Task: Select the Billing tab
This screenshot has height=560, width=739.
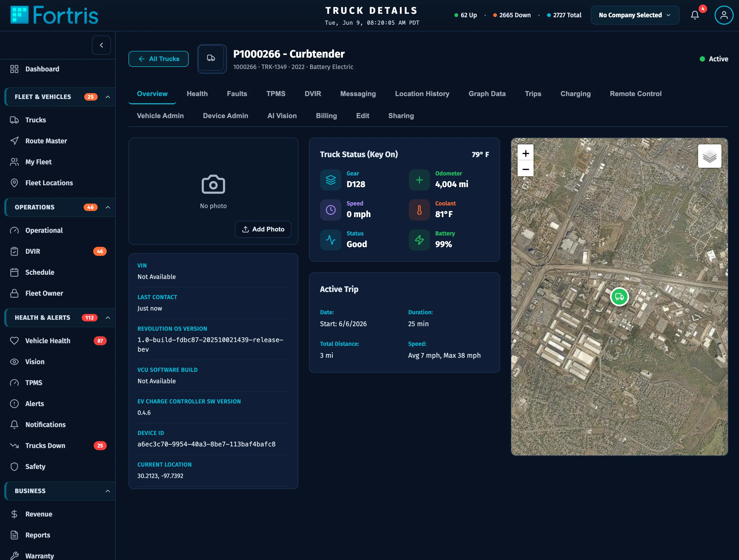Action: [x=326, y=116]
